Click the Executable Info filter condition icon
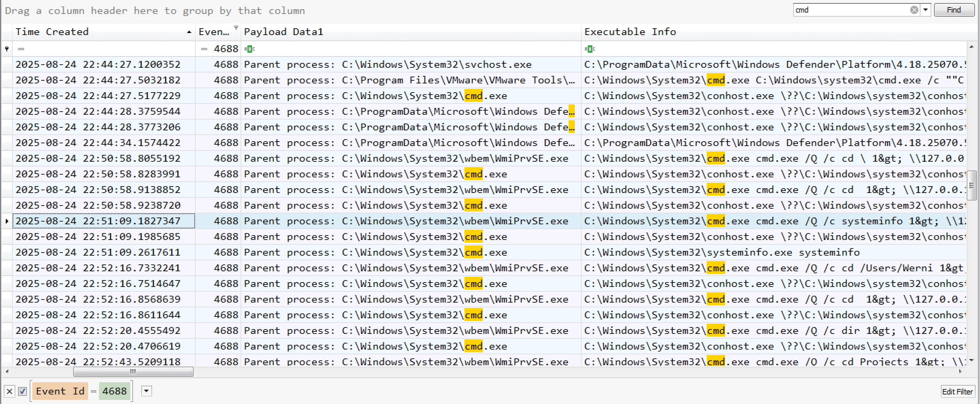The width and height of the screenshot is (980, 404). [589, 49]
